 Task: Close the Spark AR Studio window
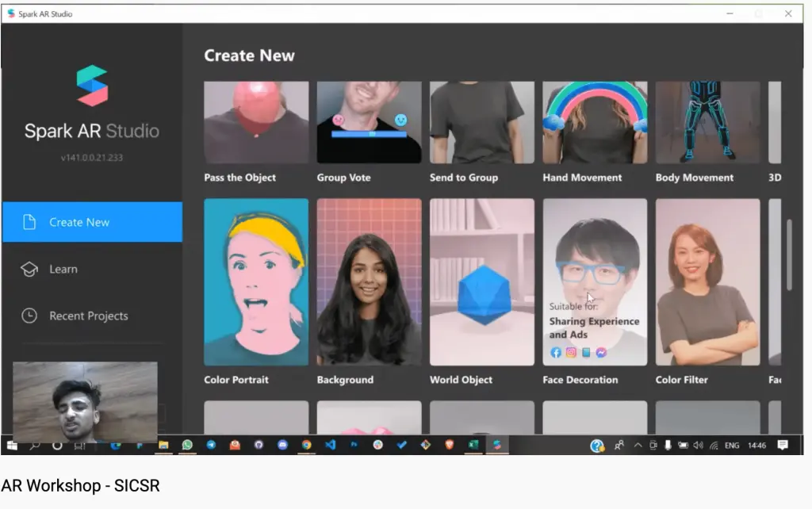coord(788,13)
